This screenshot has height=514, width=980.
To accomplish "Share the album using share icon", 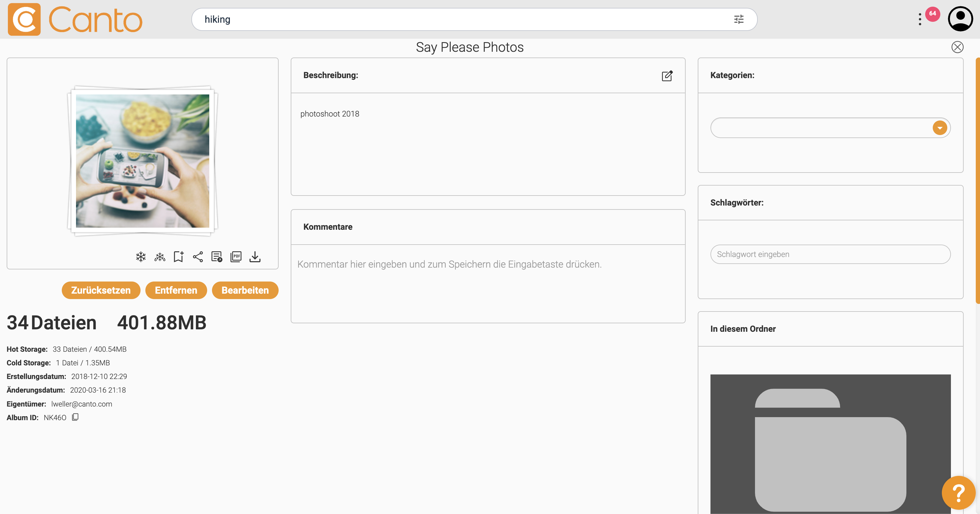I will click(198, 257).
